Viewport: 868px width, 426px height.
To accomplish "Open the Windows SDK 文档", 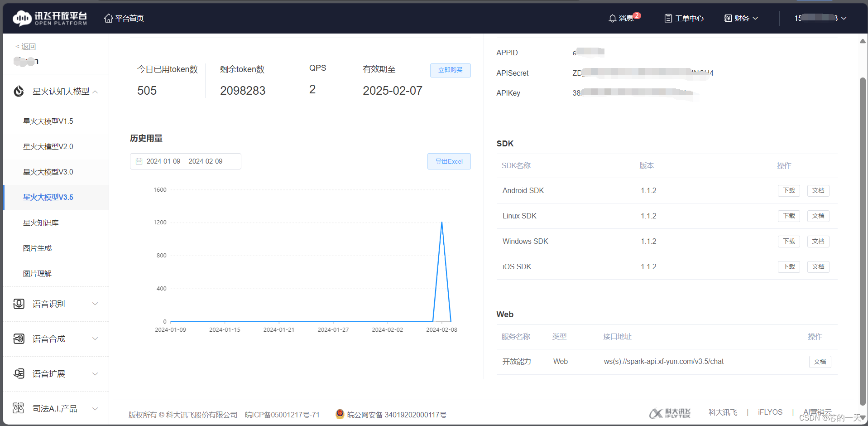I will [818, 242].
